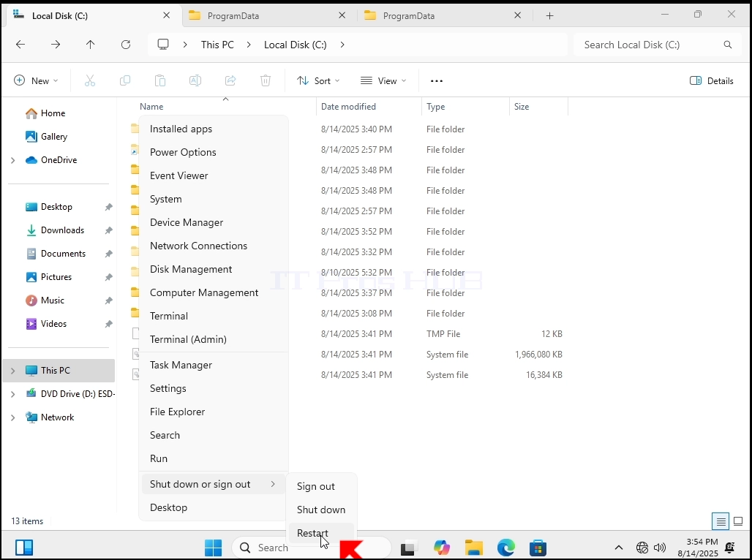Go forward with the Forward arrow

pos(56,45)
